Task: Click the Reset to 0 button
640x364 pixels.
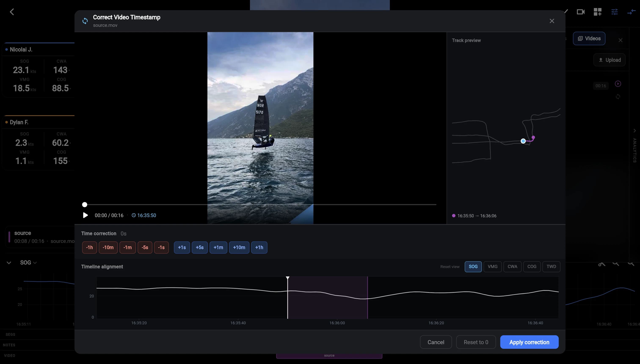Action: (476, 342)
